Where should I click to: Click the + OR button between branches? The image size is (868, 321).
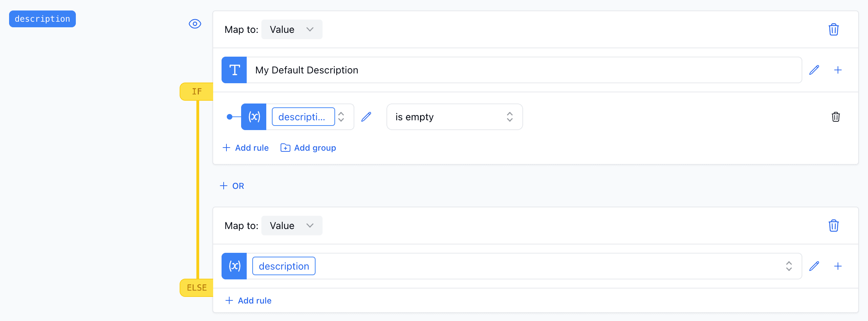point(232,186)
